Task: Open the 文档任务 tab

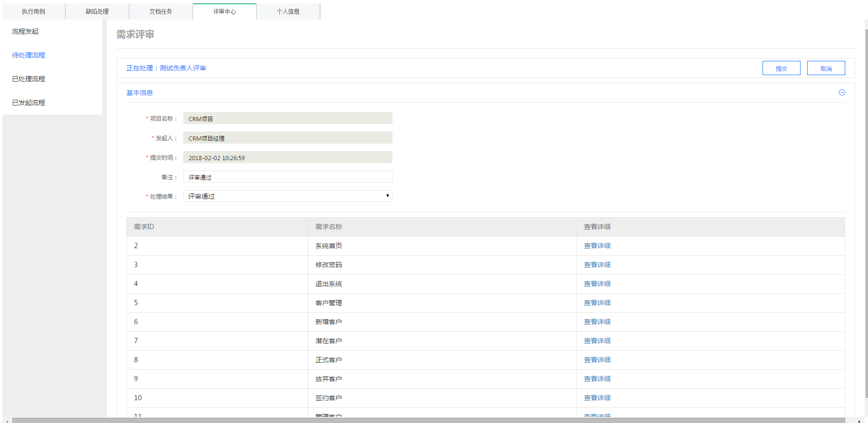Action: pyautogui.click(x=161, y=11)
